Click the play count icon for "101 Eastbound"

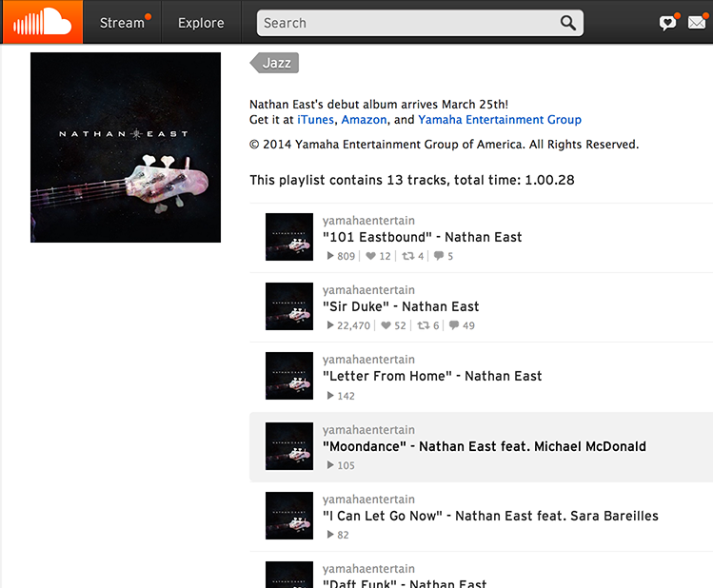[330, 256]
